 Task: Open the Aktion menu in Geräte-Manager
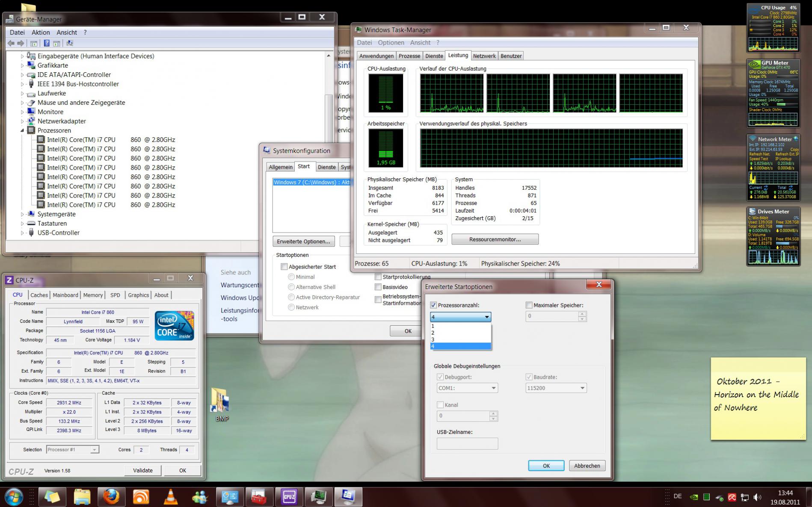pyautogui.click(x=41, y=32)
